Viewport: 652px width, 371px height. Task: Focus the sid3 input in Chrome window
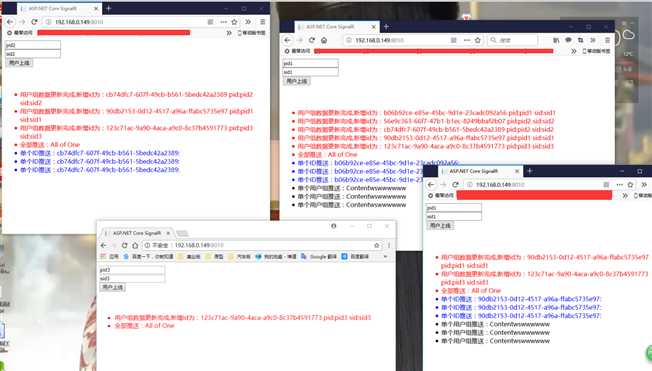coord(132,278)
